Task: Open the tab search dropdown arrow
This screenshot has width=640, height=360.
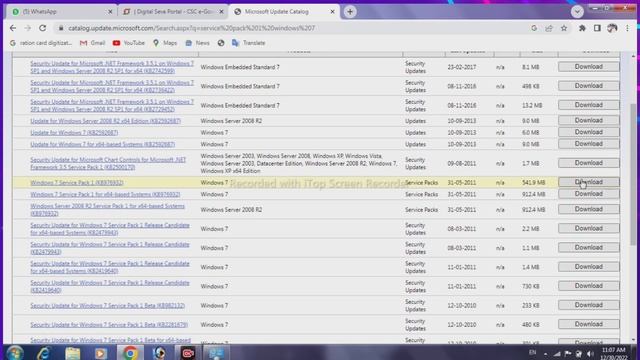Action: point(577,12)
